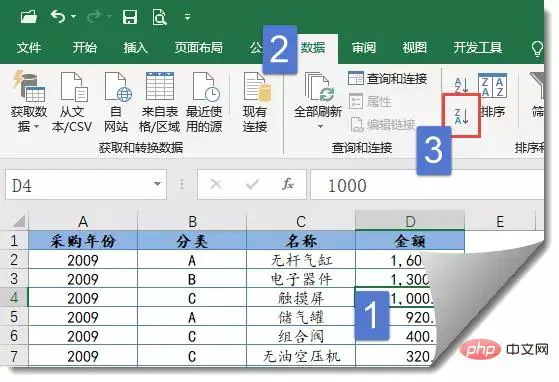Select row 7 header
This screenshot has height=382, width=559.
tap(14, 356)
